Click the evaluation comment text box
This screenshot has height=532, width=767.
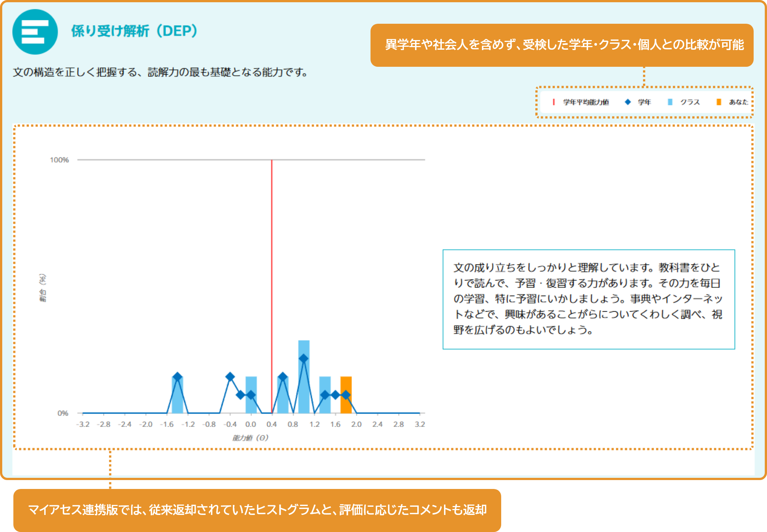(x=589, y=299)
